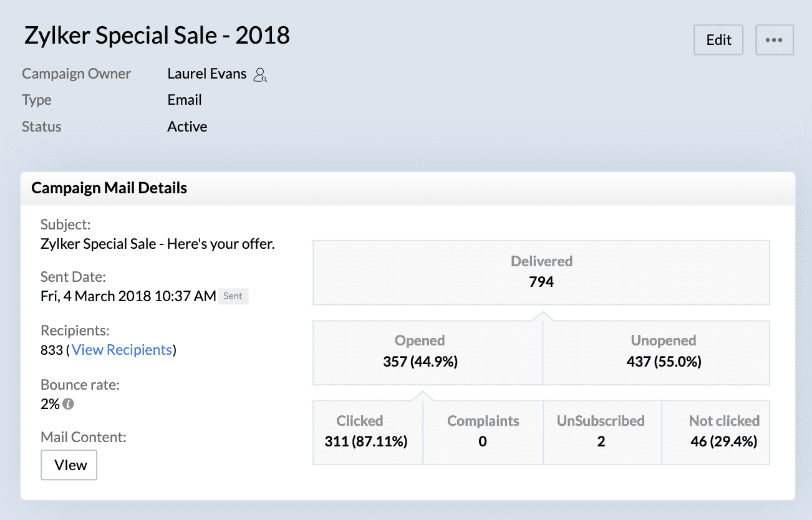Click the Edit button
This screenshot has width=812, height=520.
[718, 40]
